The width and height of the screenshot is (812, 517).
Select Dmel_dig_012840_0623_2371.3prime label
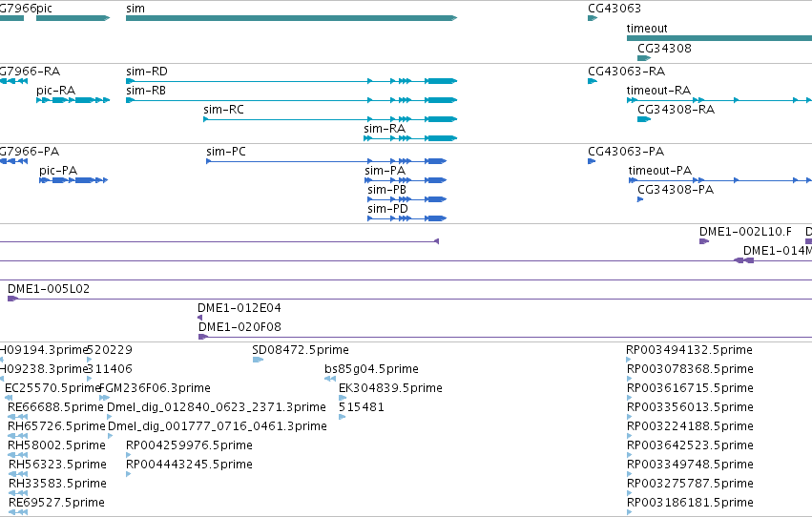click(x=217, y=407)
